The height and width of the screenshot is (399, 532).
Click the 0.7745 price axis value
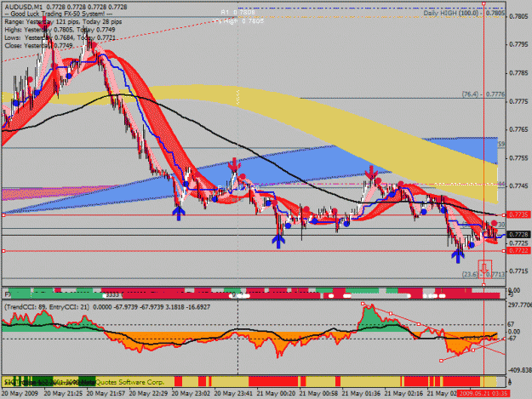(x=518, y=186)
